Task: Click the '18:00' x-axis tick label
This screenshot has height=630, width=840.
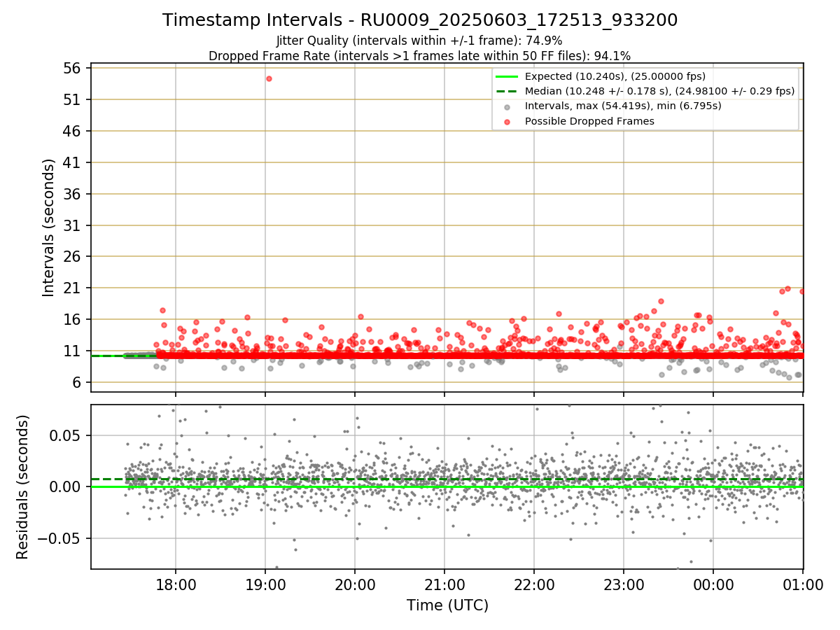Action: pos(175,584)
